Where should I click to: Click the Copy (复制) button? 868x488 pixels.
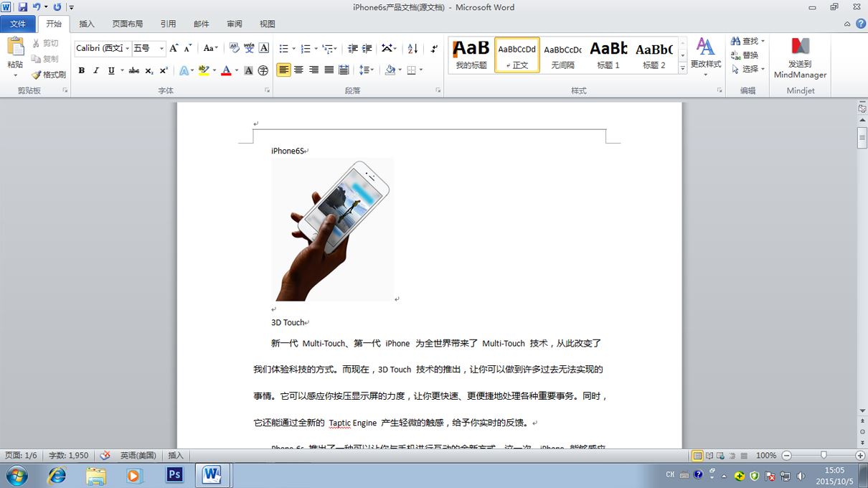tap(45, 59)
